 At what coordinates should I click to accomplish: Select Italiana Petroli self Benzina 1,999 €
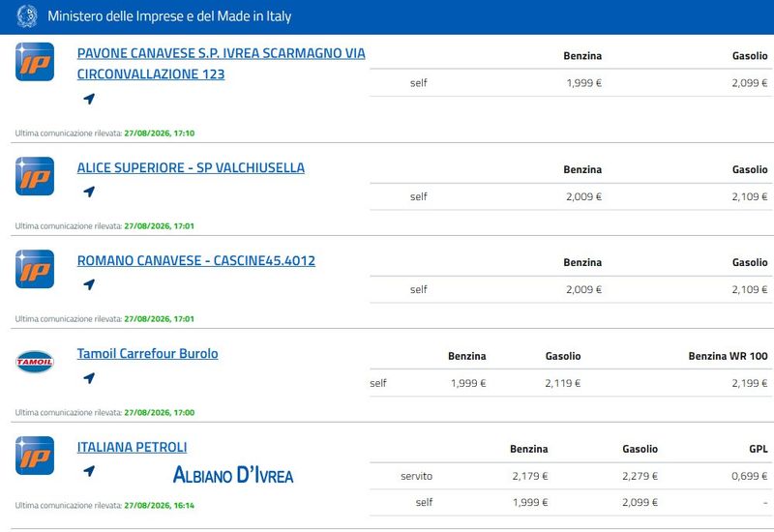coord(530,502)
